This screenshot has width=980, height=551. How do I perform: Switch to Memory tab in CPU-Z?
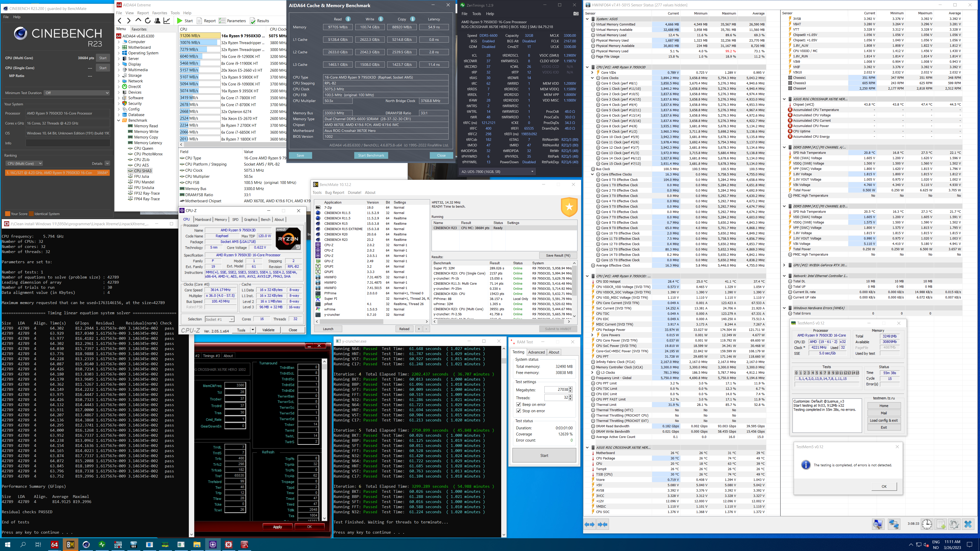[x=221, y=219]
